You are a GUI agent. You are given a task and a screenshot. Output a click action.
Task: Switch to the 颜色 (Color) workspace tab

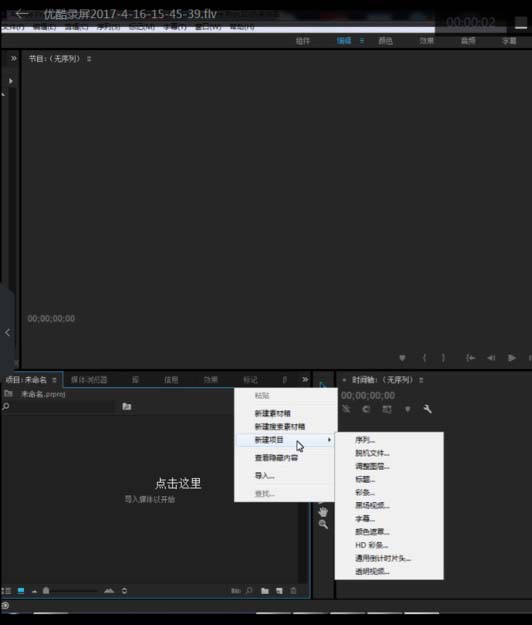(385, 41)
